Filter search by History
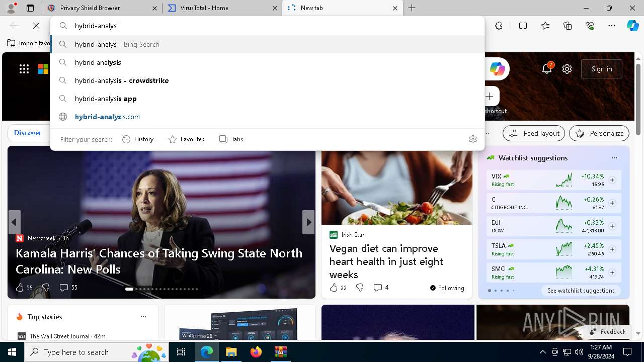This screenshot has height=362, width=644. point(138,139)
